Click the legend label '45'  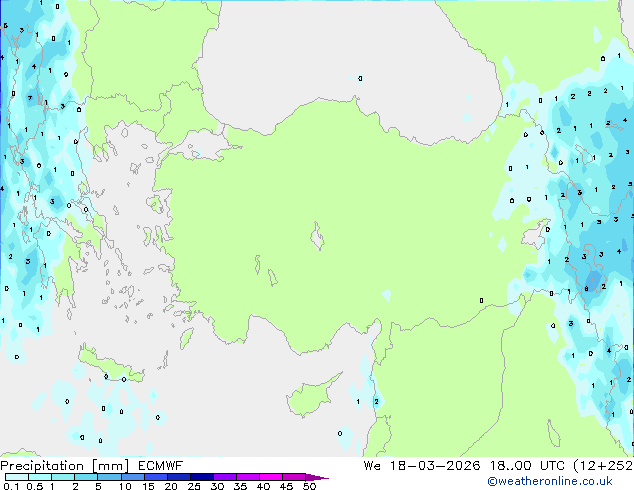[286, 486]
